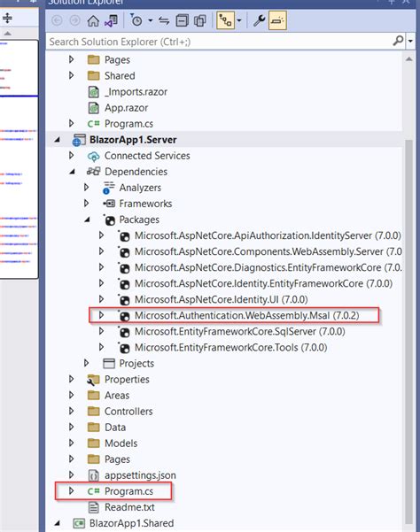
Task: Select Microsoft.AspNetCore.Identity.UI package
Action: [221, 299]
